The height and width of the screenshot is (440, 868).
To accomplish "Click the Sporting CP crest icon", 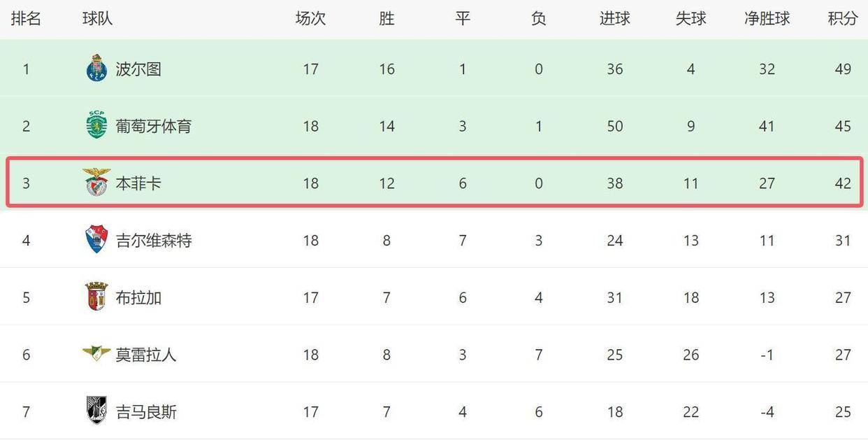I will click(96, 126).
